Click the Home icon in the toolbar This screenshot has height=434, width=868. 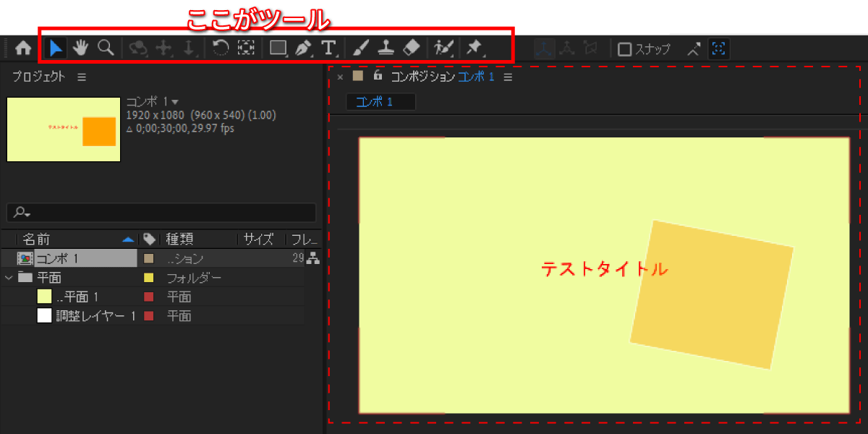coord(23,48)
